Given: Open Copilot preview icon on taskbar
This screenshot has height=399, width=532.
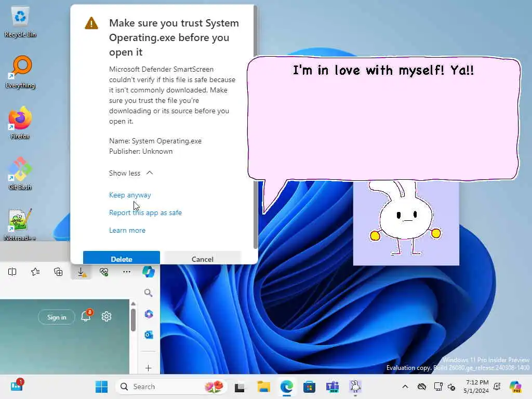Looking at the screenshot, I should coord(515,387).
